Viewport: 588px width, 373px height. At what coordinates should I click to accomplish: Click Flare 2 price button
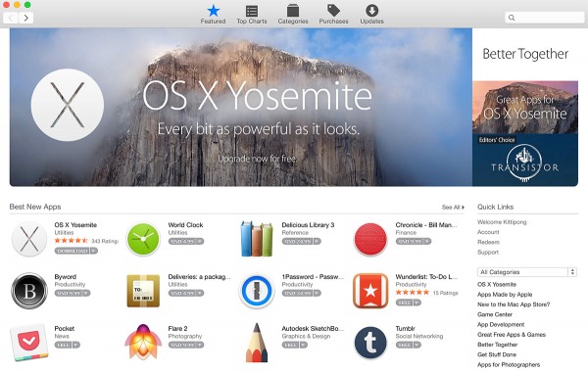click(182, 345)
